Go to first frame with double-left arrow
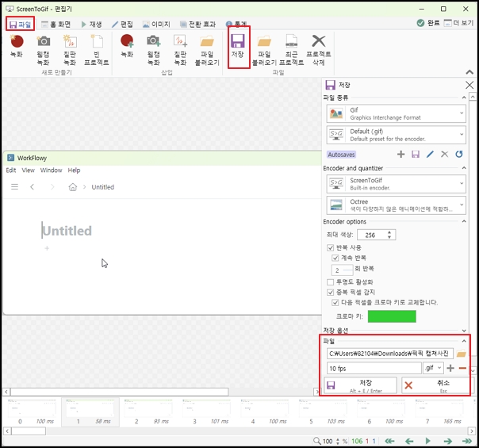 click(x=389, y=441)
